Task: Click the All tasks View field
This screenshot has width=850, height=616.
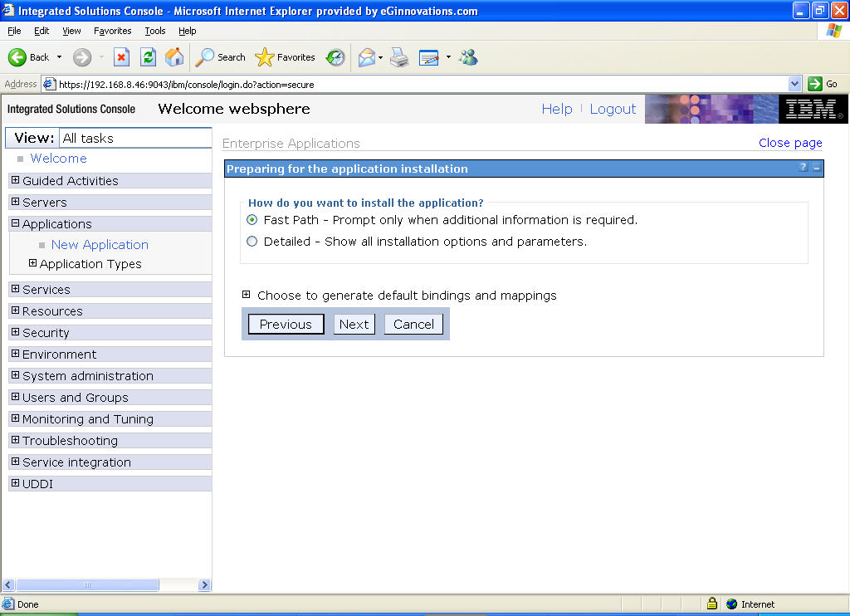Action: click(135, 139)
